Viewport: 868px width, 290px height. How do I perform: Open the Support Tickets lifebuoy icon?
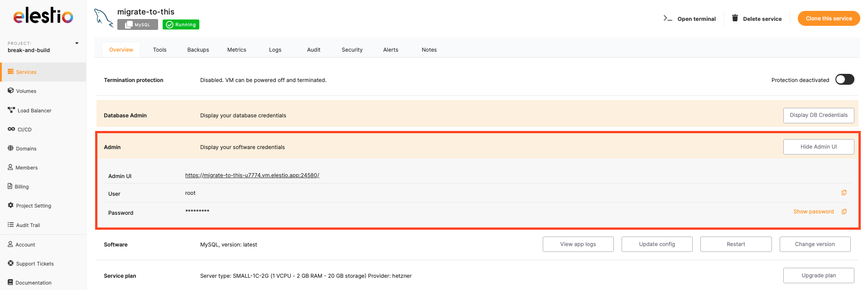coord(10,263)
